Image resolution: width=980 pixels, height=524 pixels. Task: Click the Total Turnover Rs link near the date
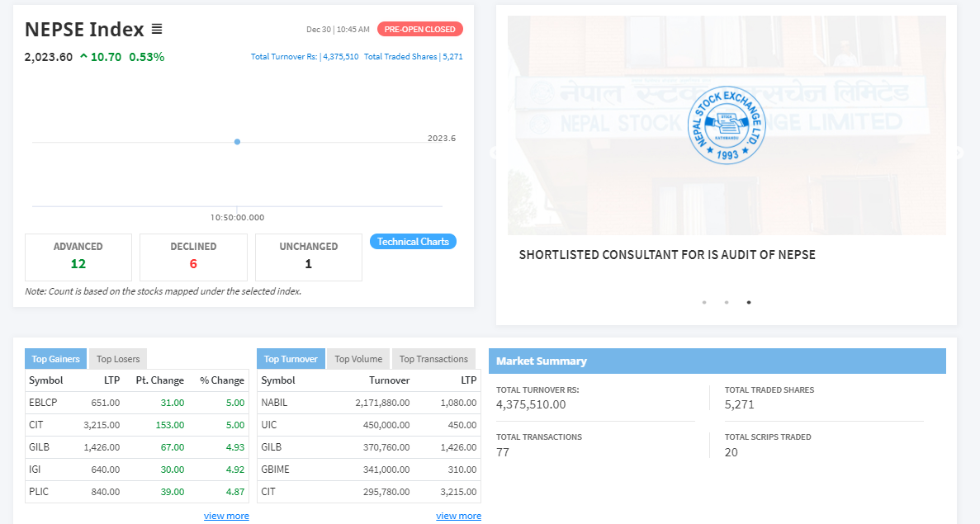tap(305, 56)
